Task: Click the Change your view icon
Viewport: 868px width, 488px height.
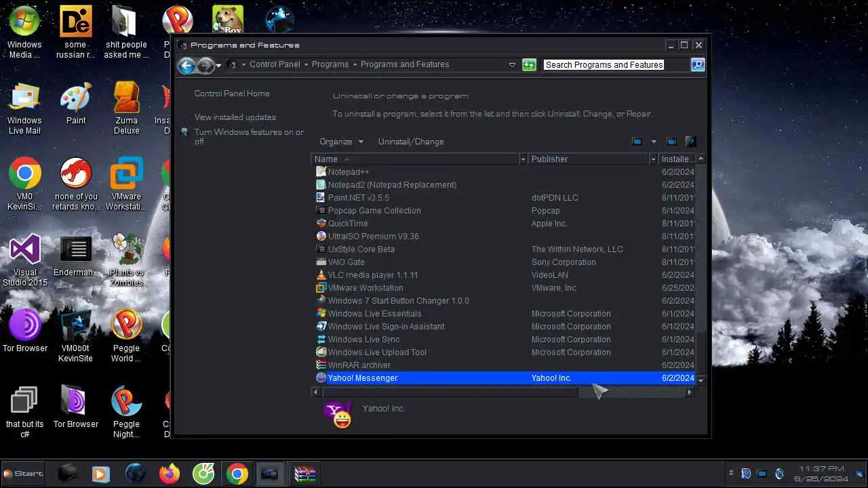Action: (637, 142)
